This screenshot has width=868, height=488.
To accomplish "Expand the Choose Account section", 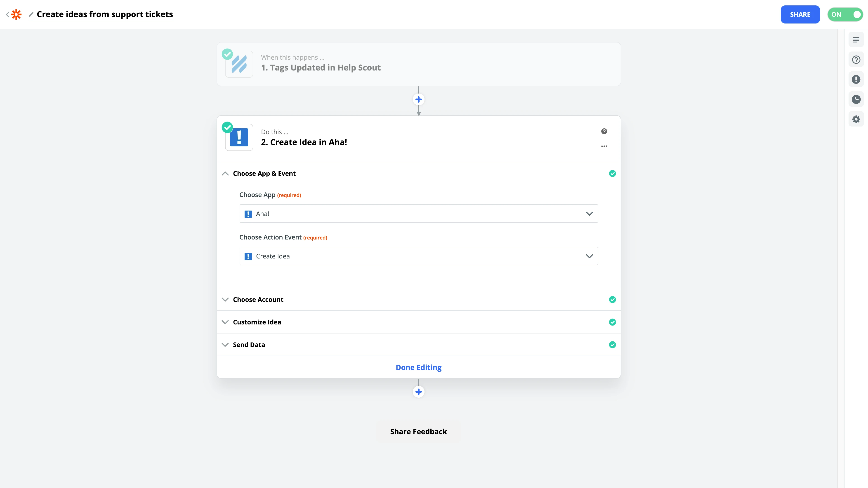I will [258, 299].
